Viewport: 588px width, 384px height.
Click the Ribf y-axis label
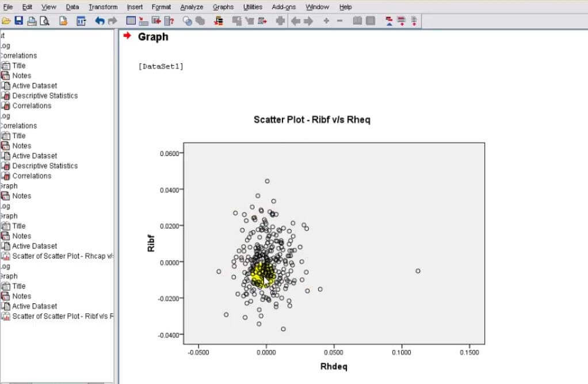point(151,243)
